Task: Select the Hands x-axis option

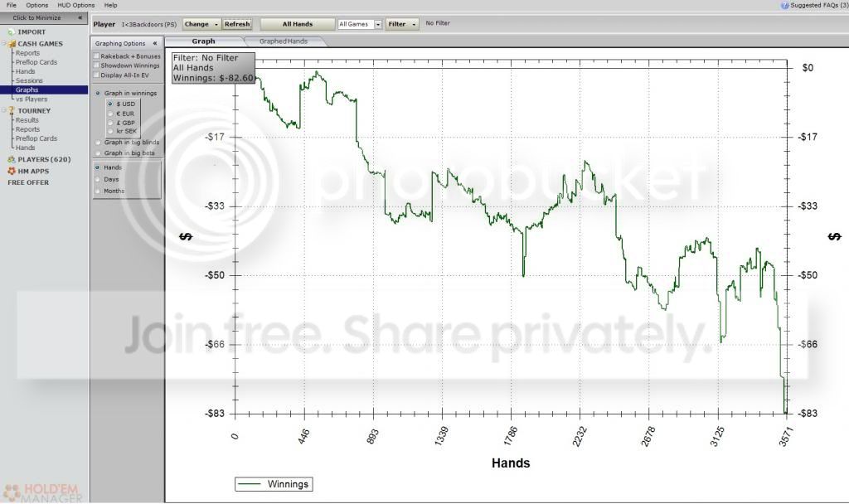Action: (x=98, y=167)
